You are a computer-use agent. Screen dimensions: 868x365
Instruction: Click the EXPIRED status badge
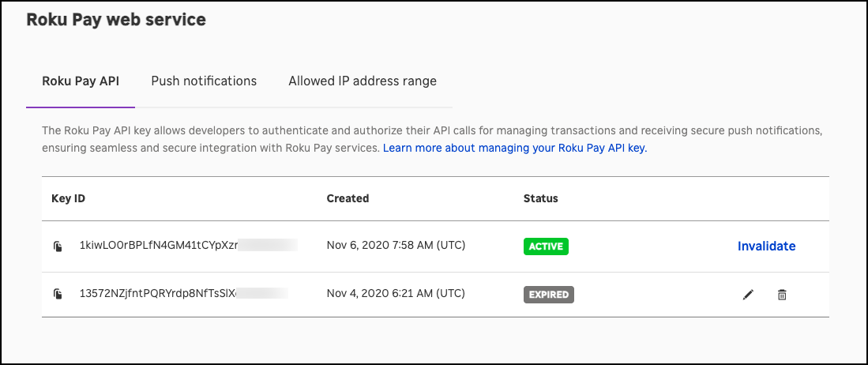(x=548, y=295)
